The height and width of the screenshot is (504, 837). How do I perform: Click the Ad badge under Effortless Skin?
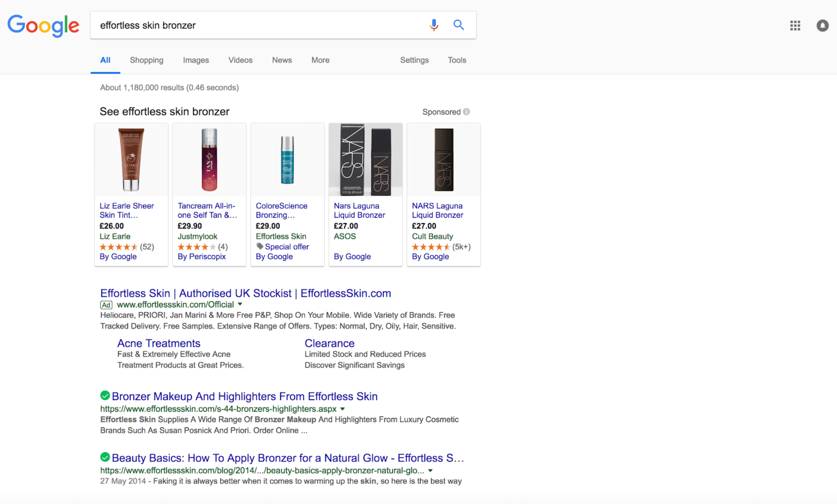click(106, 305)
